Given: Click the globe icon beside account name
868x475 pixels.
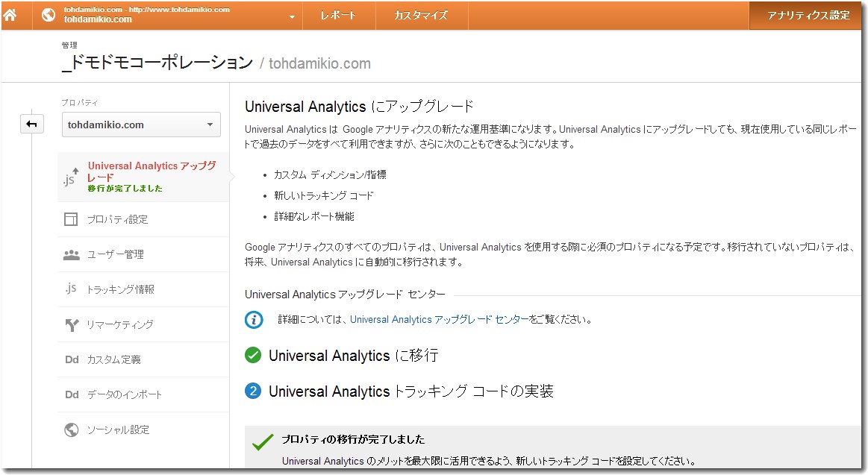Looking at the screenshot, I should click(49, 15).
